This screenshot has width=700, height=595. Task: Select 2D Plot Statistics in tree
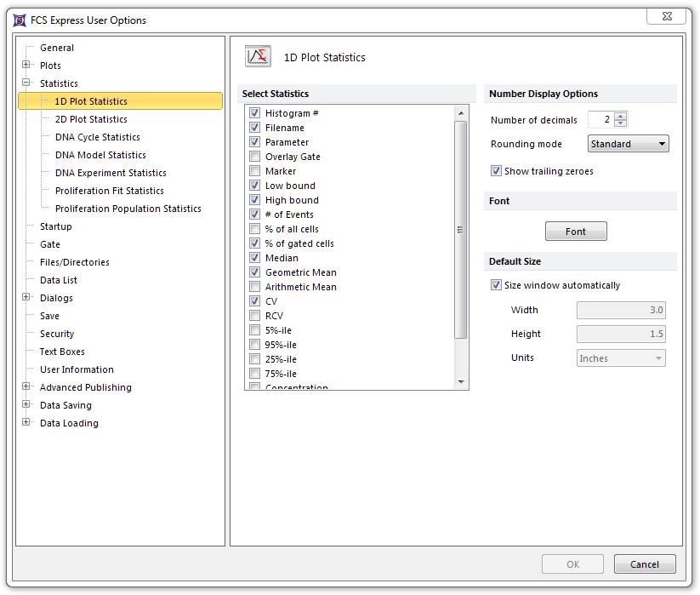pyautogui.click(x=91, y=119)
